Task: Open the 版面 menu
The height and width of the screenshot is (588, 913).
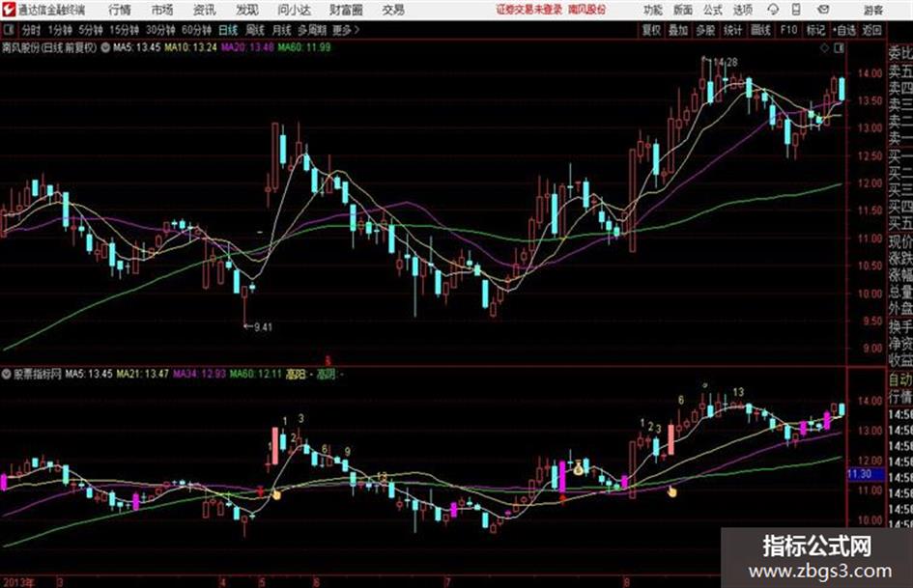Action: click(682, 10)
